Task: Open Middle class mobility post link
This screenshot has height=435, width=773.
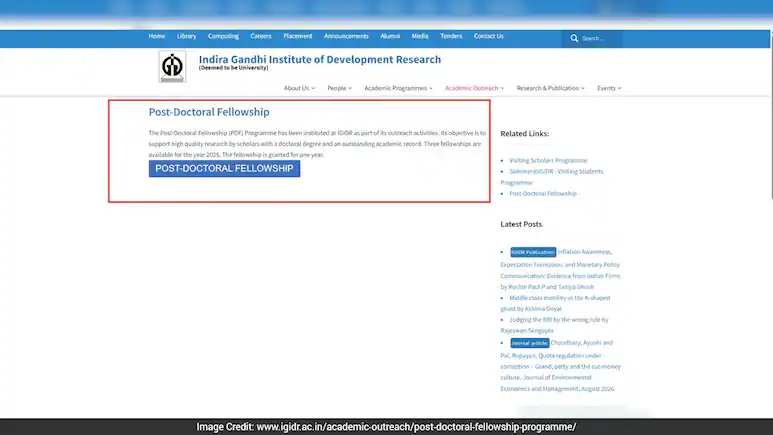Action: [x=555, y=303]
